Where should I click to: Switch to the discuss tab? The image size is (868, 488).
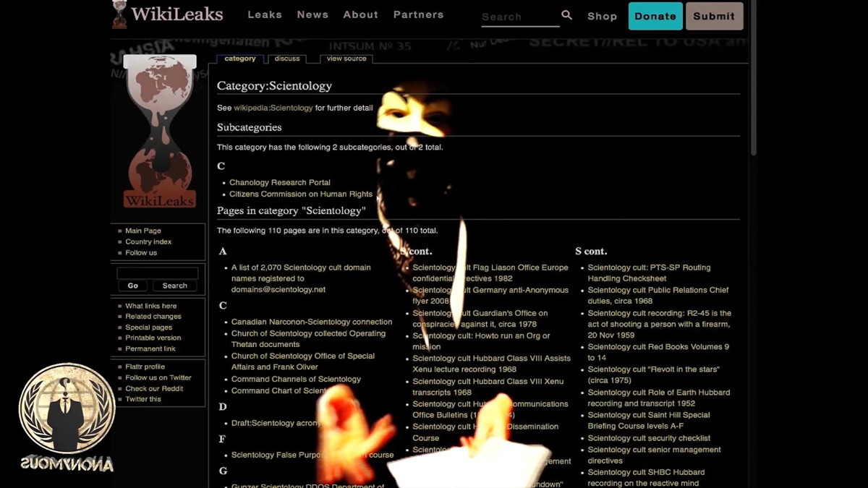tap(287, 59)
